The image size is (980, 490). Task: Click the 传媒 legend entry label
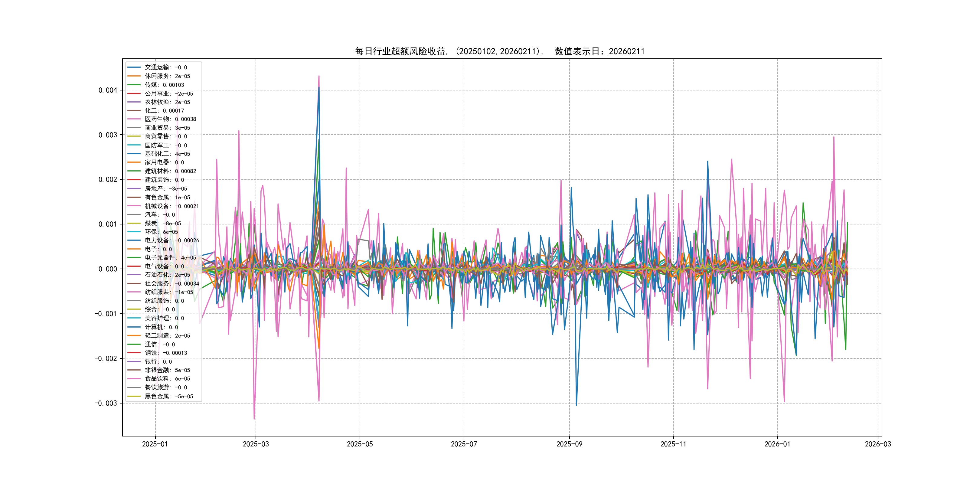pyautogui.click(x=164, y=85)
